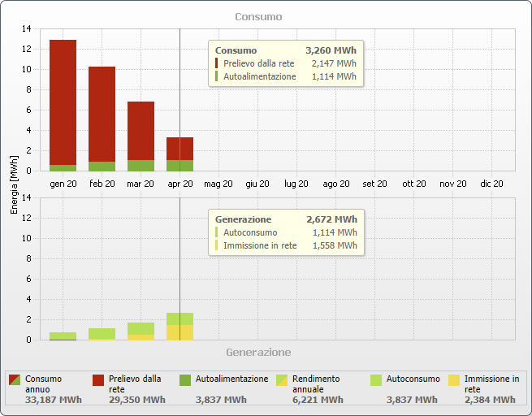Click the 'set 20' axis label
This screenshot has height=416, width=532.
(x=374, y=184)
